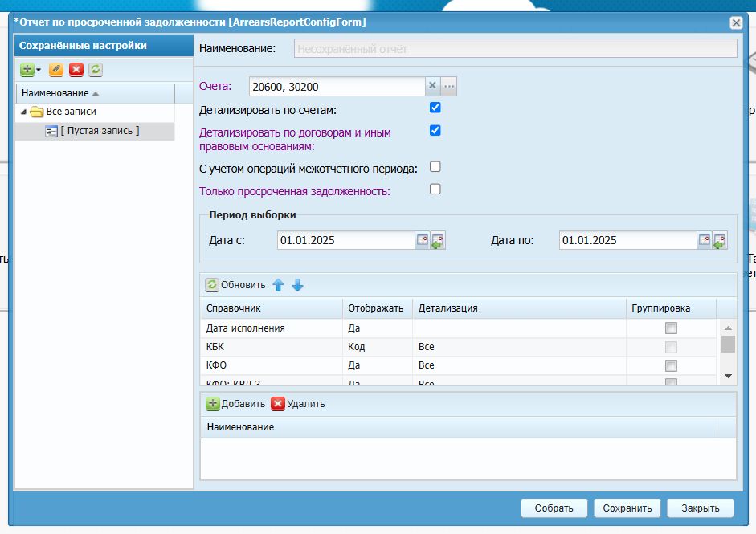756x534 pixels.
Task: Move selected row down with blue arrow
Action: tap(297, 285)
